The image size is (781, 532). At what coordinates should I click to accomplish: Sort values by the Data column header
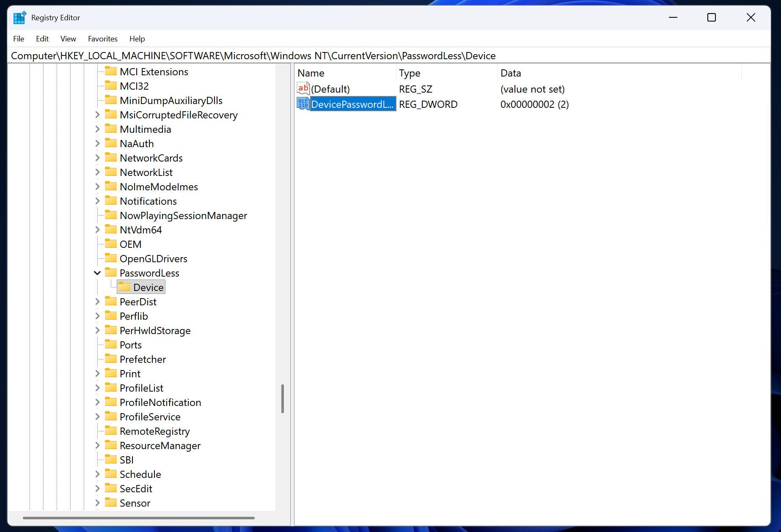619,73
